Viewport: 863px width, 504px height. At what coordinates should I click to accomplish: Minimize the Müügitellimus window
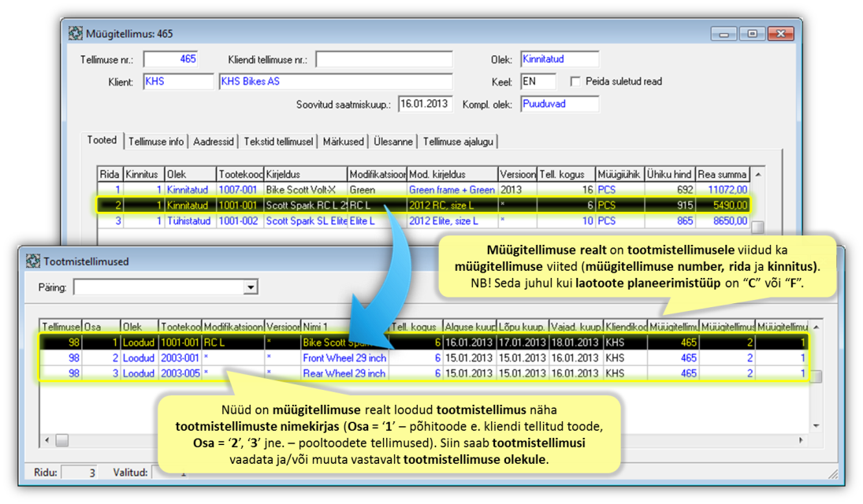[724, 34]
